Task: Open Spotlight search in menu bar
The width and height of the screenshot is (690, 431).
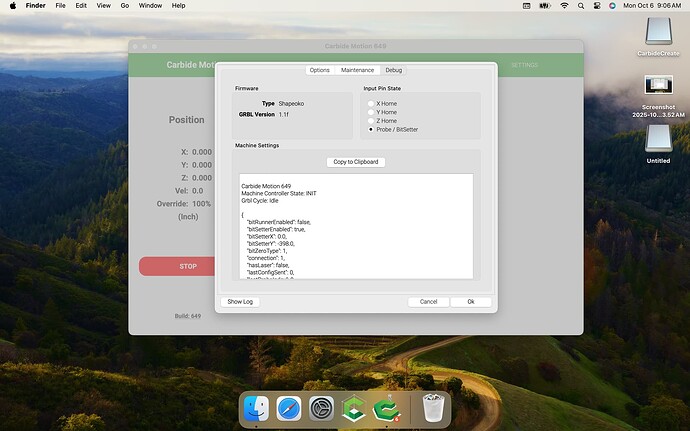Action: (x=581, y=6)
